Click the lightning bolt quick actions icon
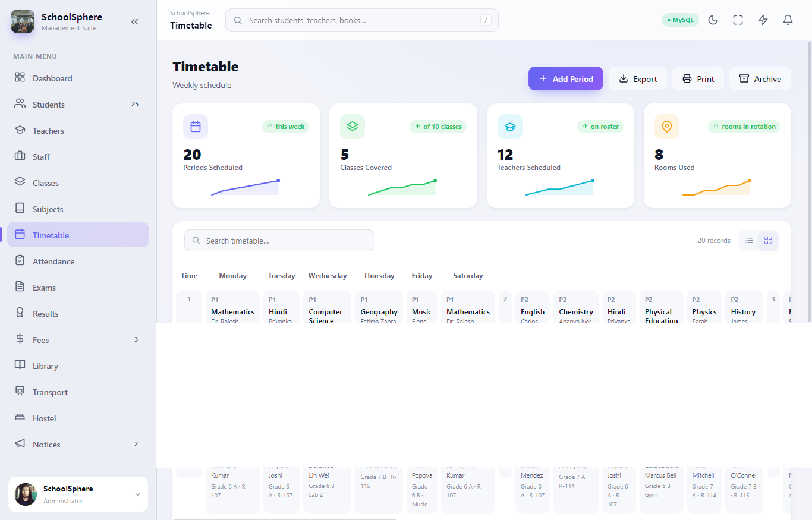This screenshot has height=520, width=812. click(x=763, y=20)
